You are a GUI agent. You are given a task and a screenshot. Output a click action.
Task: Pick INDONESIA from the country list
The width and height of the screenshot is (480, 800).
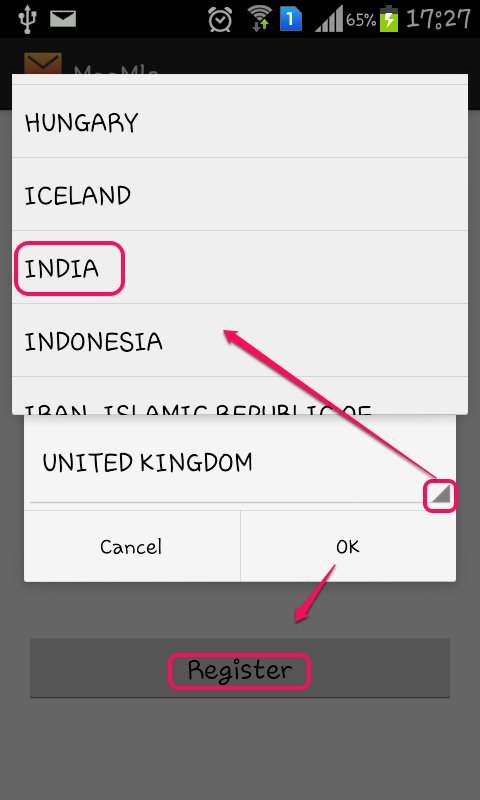(x=240, y=340)
